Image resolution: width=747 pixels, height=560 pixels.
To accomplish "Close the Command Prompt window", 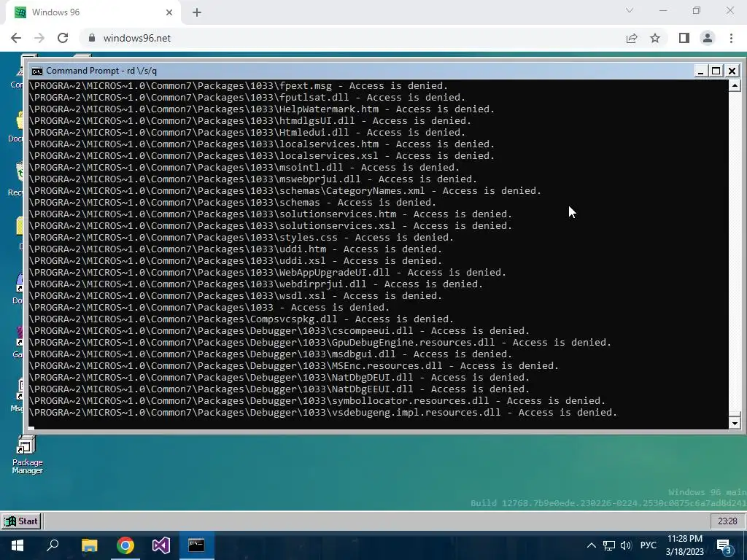I will (x=732, y=71).
